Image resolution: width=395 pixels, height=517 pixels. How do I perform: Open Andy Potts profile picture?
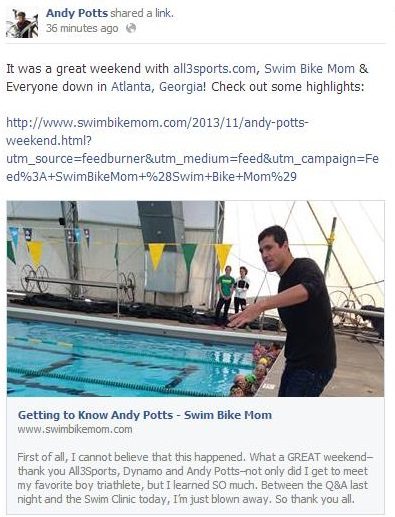click(22, 23)
